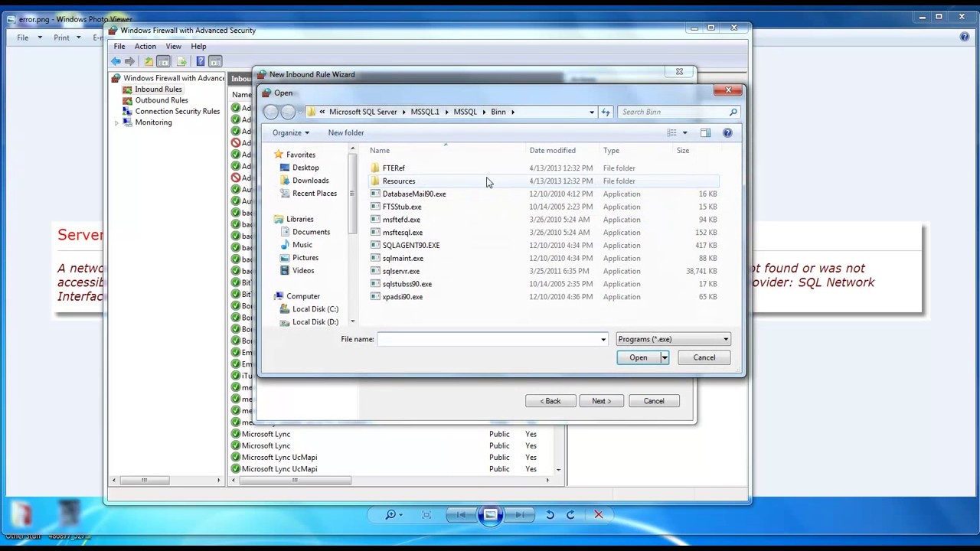Play slide show in Photo Viewer

coord(490,515)
